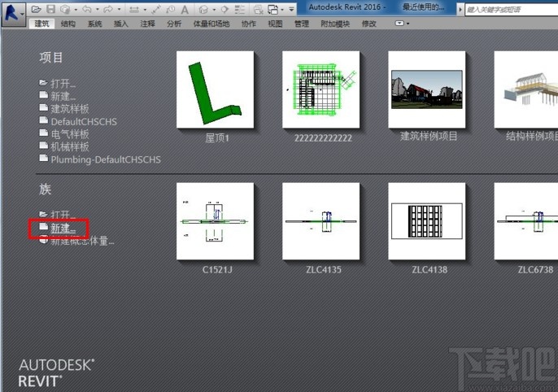Switch to the 修改 ribbon tab

(x=369, y=24)
